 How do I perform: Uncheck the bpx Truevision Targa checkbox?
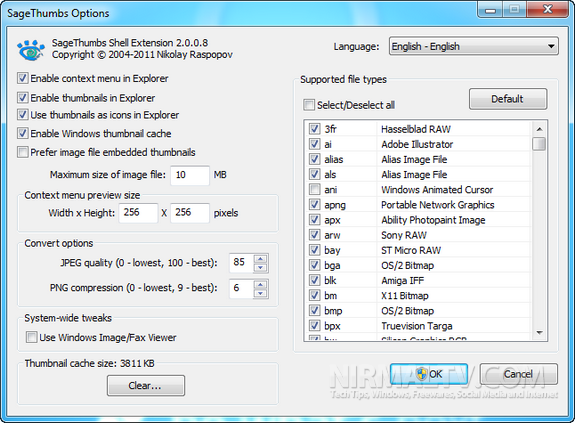[314, 325]
